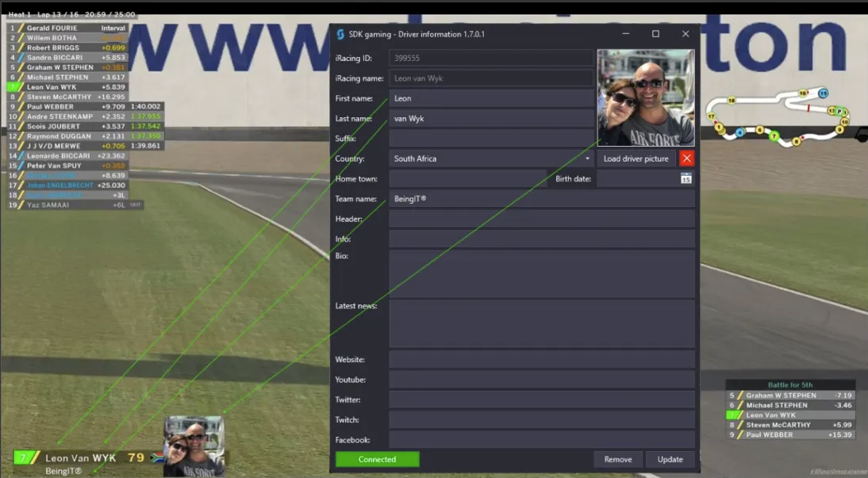
Task: Click the driver photo in the dialog
Action: [646, 98]
